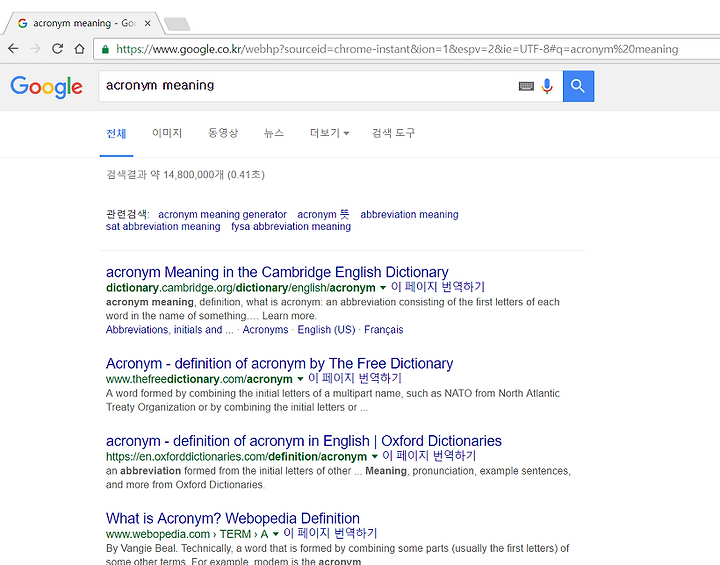Expand dropdown arrow beside webopedia URL
This screenshot has height=565, width=720.
pyautogui.click(x=276, y=534)
